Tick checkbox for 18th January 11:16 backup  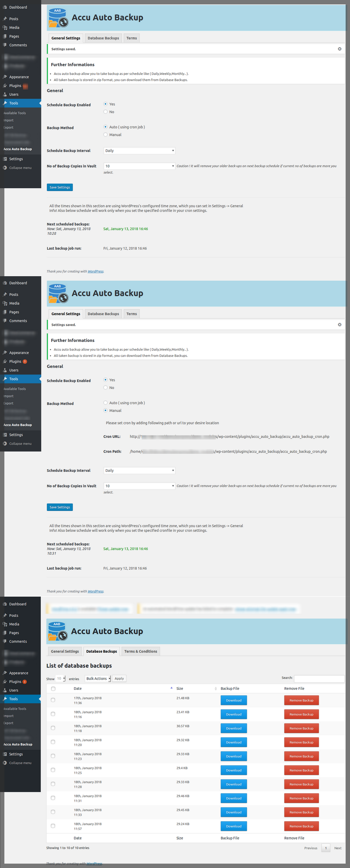coord(53,714)
